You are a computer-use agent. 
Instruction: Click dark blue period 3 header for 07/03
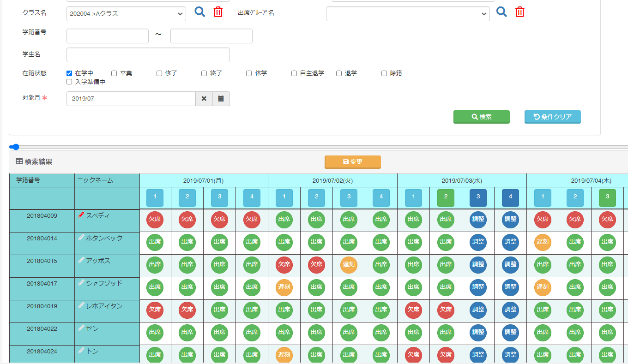click(478, 198)
